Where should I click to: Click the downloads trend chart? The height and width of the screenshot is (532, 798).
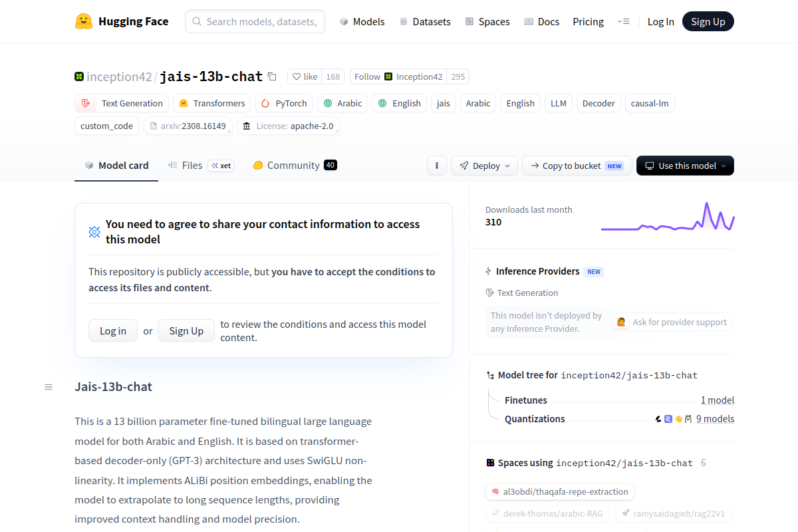(668, 216)
